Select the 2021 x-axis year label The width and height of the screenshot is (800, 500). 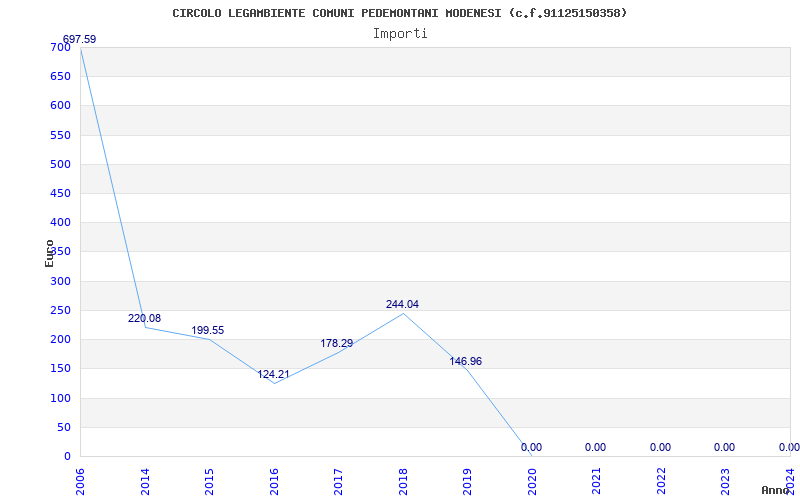coord(597,482)
